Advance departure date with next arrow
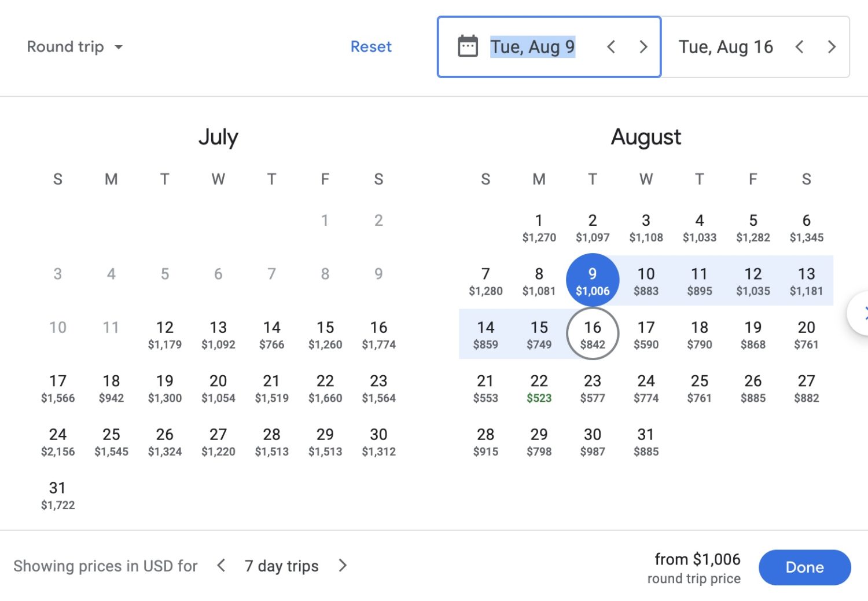Screen dimensions: 868x601 [643, 47]
